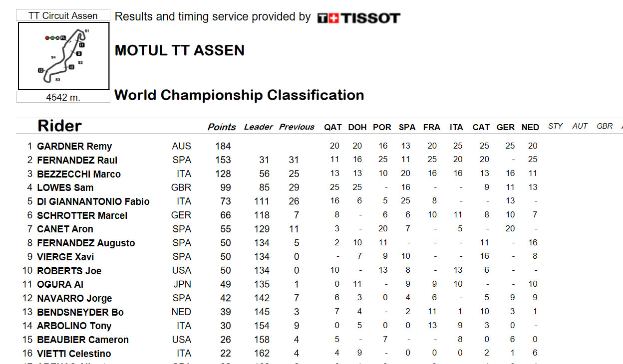
Task: Click the green dot on circuit map
Action: [x=52, y=37]
